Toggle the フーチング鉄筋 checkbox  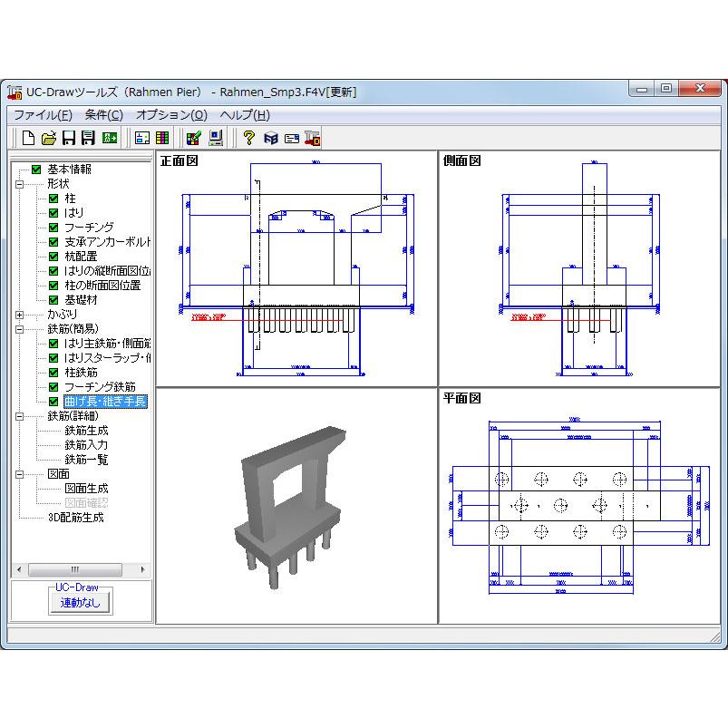point(53,387)
